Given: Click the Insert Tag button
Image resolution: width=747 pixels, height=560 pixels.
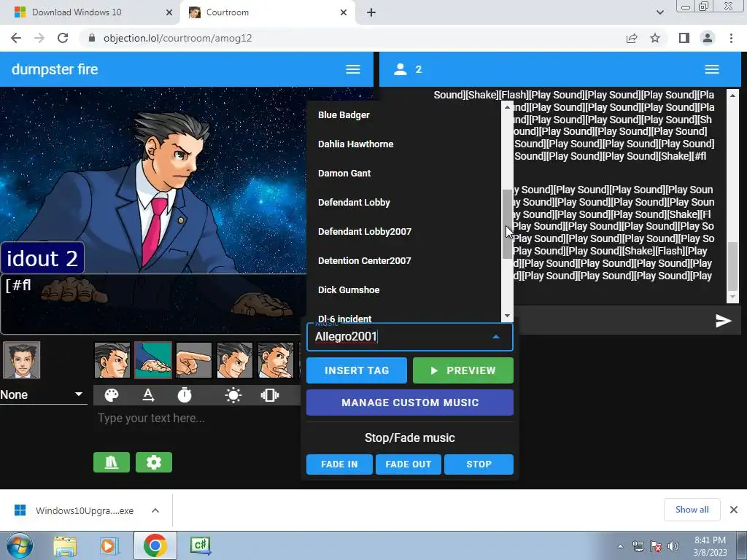Looking at the screenshot, I should point(357,370).
